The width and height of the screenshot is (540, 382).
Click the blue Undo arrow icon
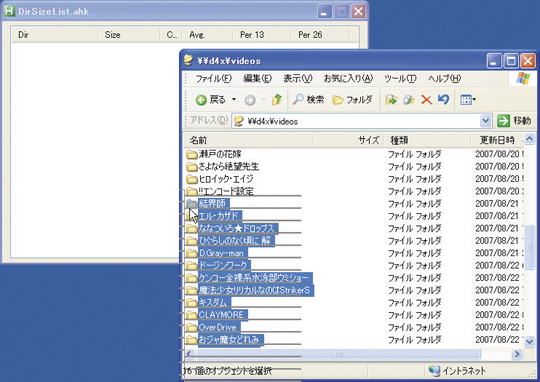click(x=444, y=100)
